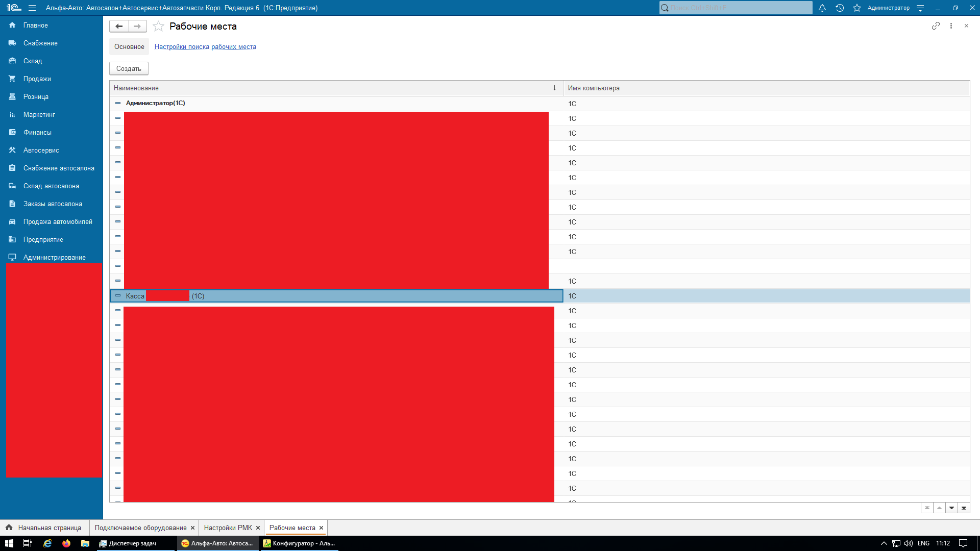Open history clock icon
This screenshot has width=980, height=551.
[x=840, y=8]
